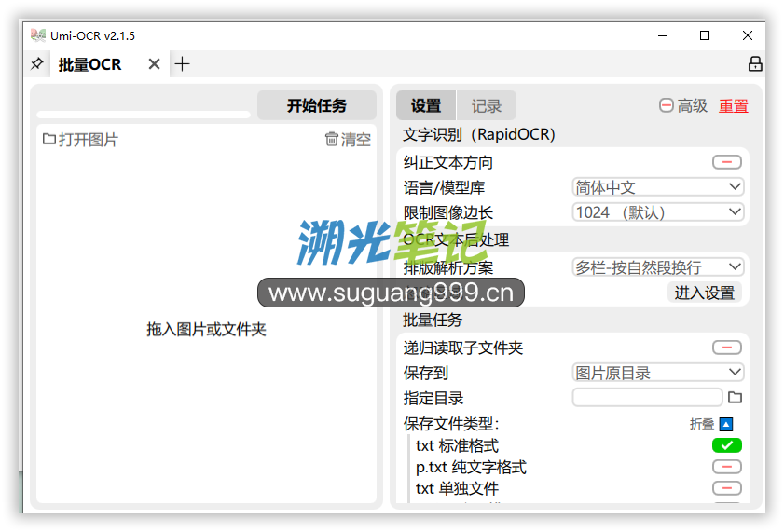
Task: Click the 指定目录 label
Action: [433, 398]
